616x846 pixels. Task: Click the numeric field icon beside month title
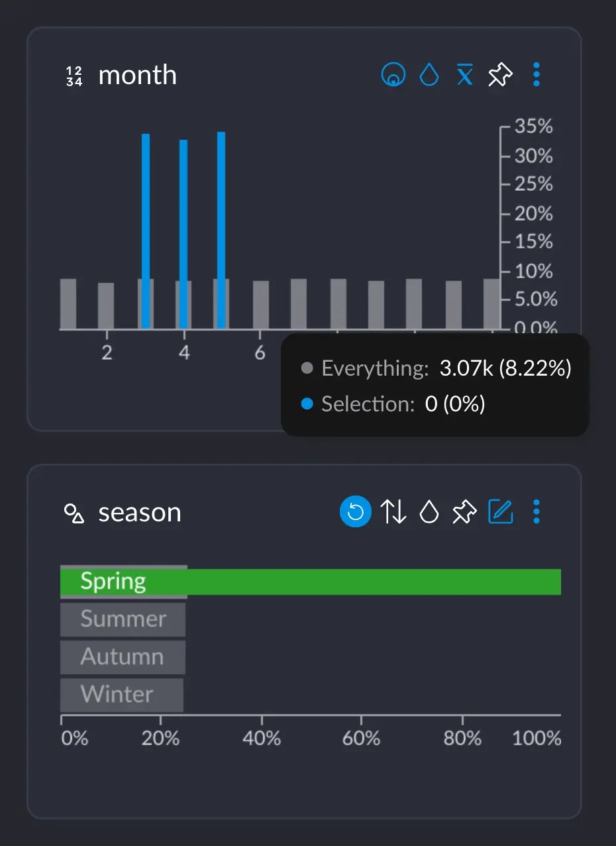[73, 75]
